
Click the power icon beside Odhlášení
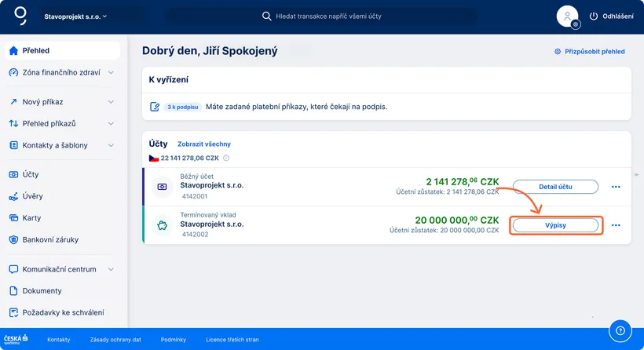point(594,16)
